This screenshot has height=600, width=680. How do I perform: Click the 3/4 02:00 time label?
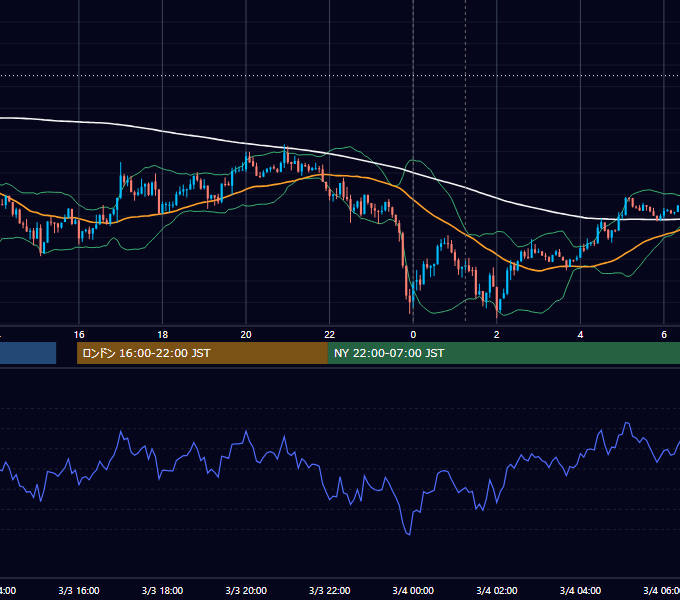tap(497, 590)
